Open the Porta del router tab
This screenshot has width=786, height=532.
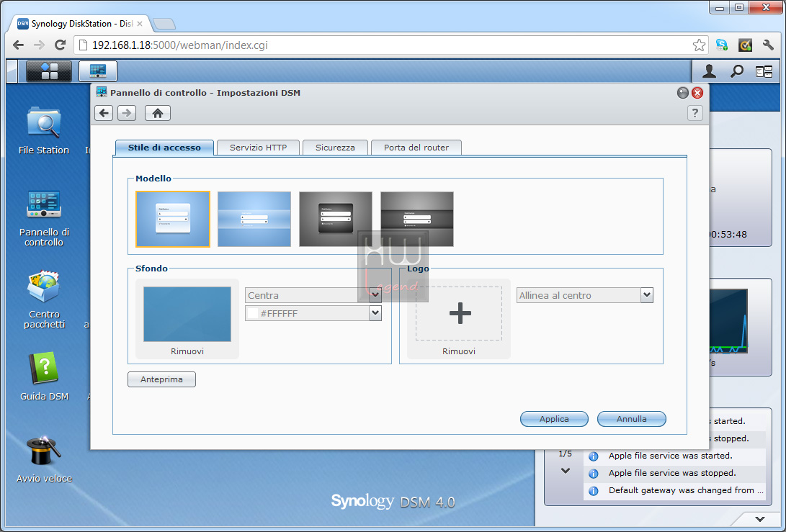[416, 148]
